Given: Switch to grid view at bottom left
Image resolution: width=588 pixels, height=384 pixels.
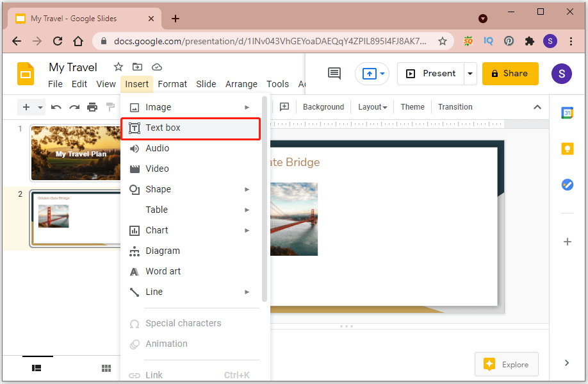Looking at the screenshot, I should 106,368.
